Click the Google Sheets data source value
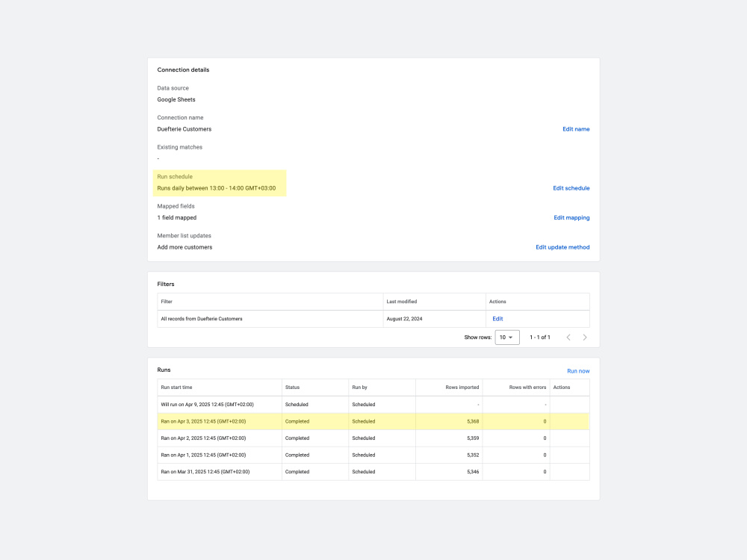Viewport: 747px width, 560px height. 176,99
